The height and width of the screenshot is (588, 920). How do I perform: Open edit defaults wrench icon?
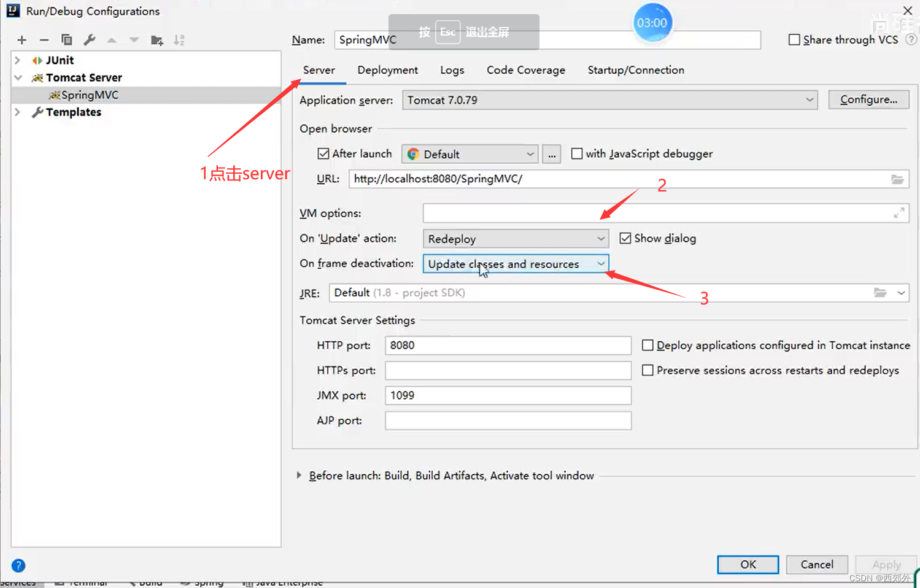coord(90,40)
